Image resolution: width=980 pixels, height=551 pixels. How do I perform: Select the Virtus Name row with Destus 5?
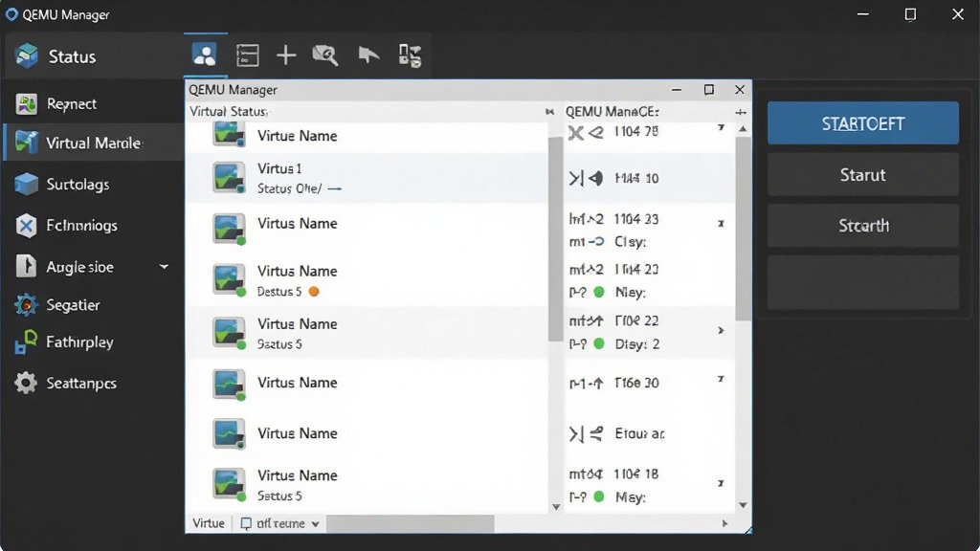pyautogui.click(x=367, y=280)
